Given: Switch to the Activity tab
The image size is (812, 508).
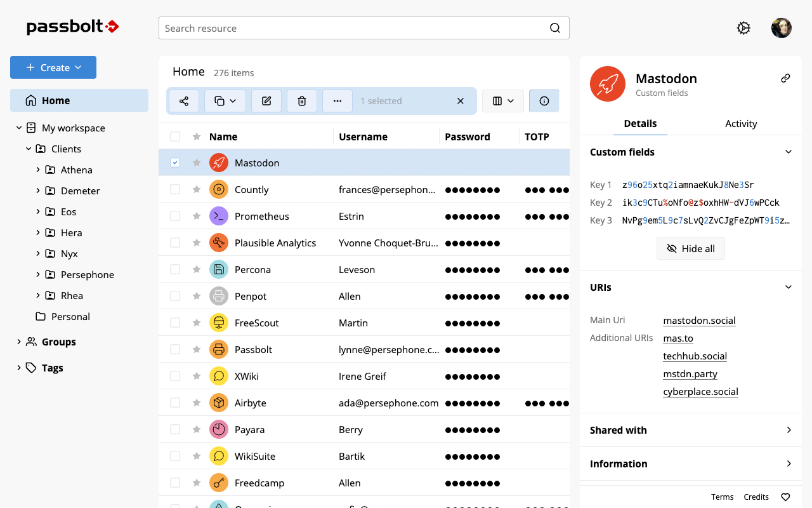Looking at the screenshot, I should [741, 124].
